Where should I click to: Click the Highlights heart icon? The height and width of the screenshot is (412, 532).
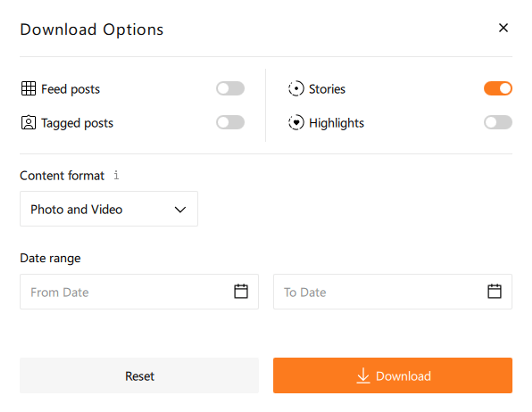pos(296,122)
